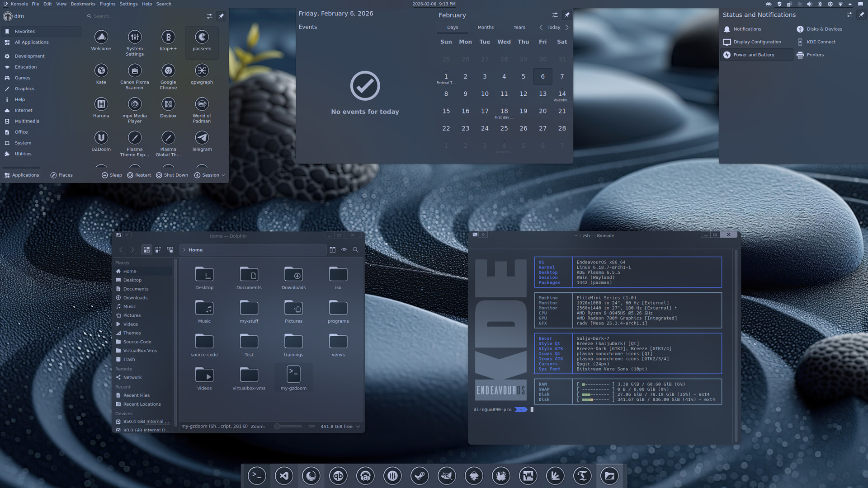This screenshot has width=868, height=488.
Task: Open Power and Battery status entry
Action: tap(754, 55)
